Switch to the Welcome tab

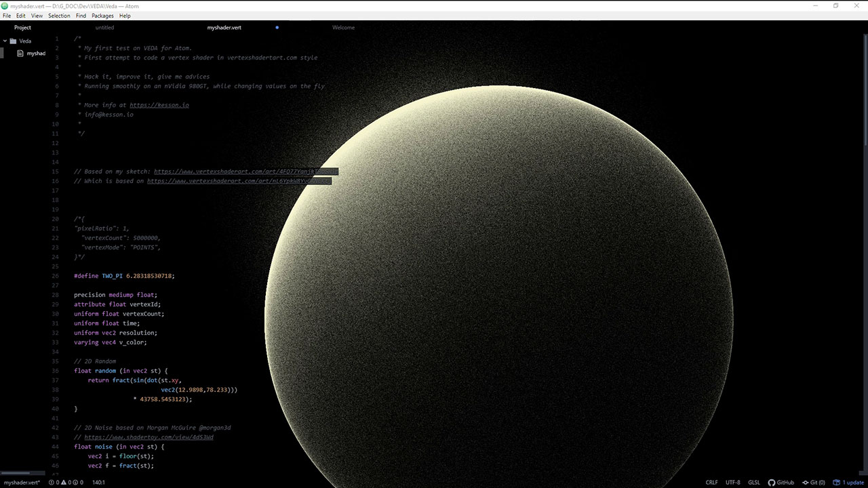click(343, 28)
